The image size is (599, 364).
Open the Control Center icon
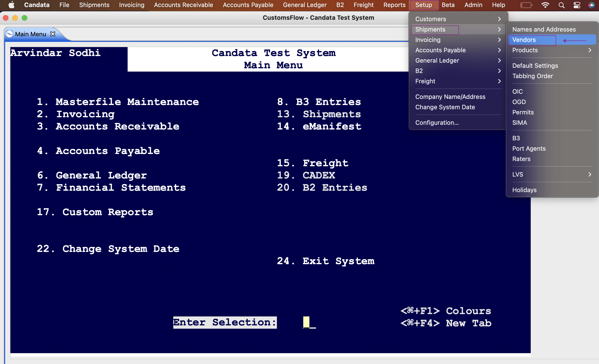click(577, 5)
